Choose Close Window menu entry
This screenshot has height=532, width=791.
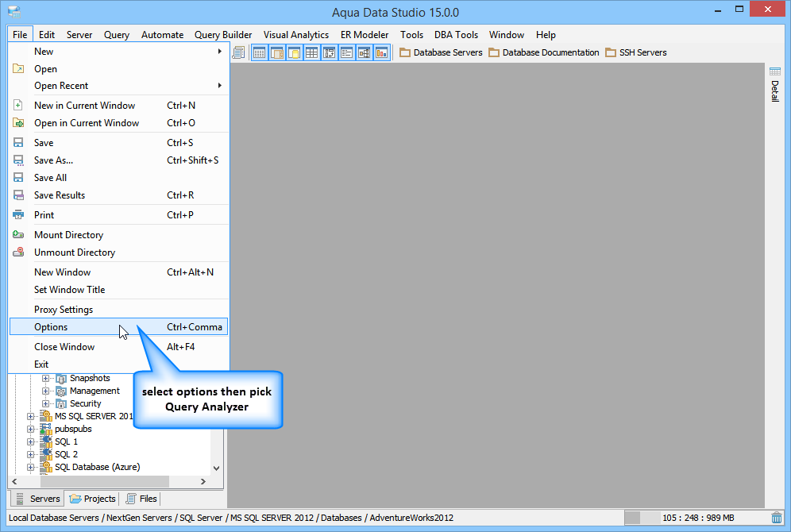(118, 347)
